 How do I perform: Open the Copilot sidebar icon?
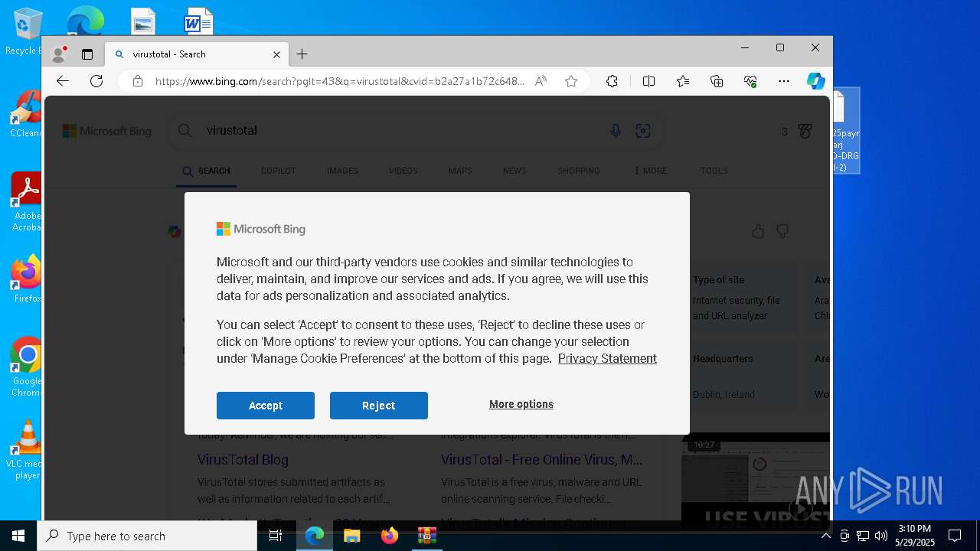(816, 81)
